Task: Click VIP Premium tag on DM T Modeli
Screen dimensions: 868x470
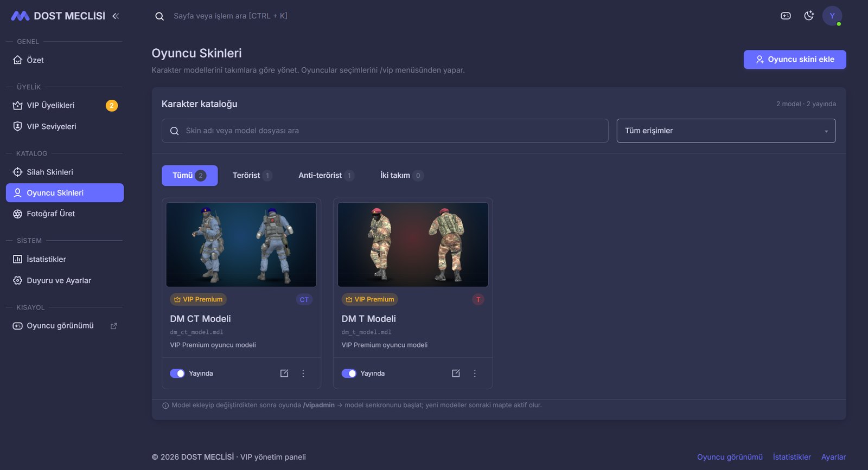Action: point(370,299)
